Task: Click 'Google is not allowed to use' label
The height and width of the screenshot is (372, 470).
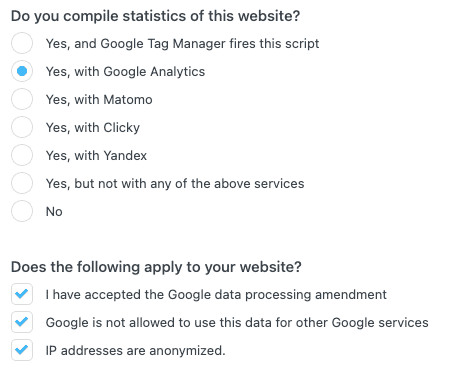Action: (237, 323)
